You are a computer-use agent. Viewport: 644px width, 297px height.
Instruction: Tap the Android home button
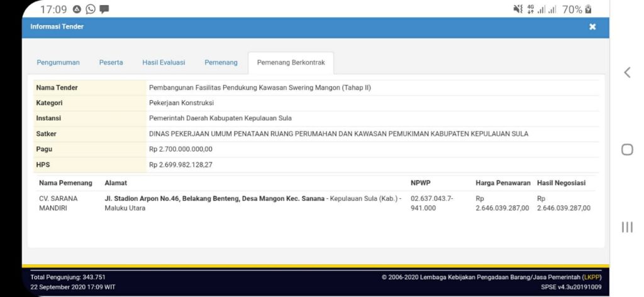tap(627, 150)
